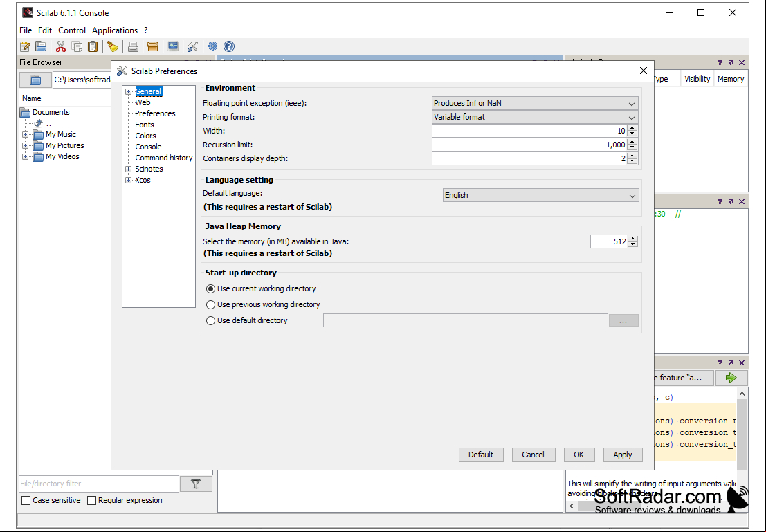Viewport: 766px width, 532px height.
Task: Expand the My Videos folder
Action: pos(25,157)
